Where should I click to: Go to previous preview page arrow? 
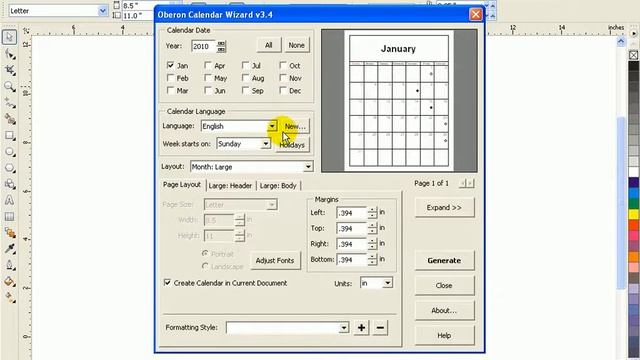463,183
